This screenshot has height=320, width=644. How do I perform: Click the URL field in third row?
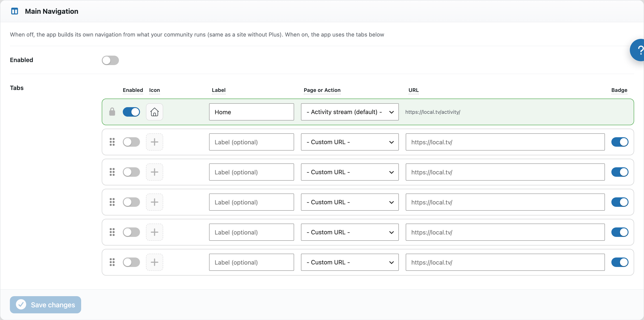[505, 172]
